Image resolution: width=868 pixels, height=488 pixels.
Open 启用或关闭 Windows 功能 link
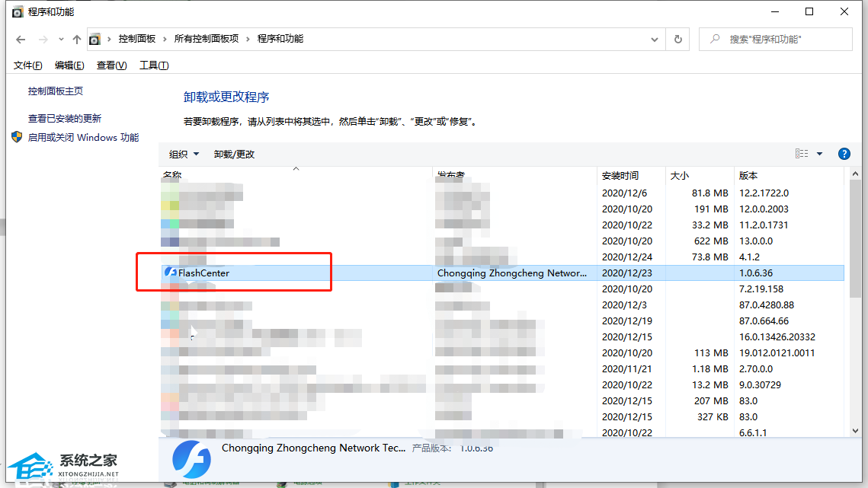pos(83,137)
